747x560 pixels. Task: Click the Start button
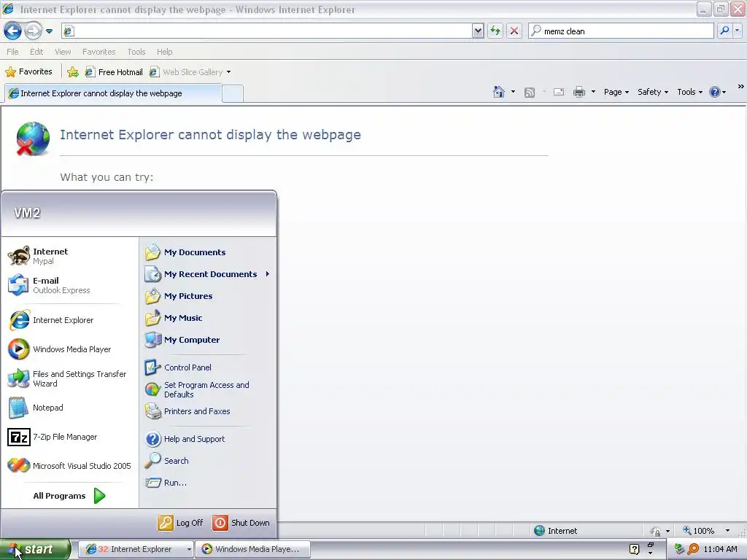(34, 549)
